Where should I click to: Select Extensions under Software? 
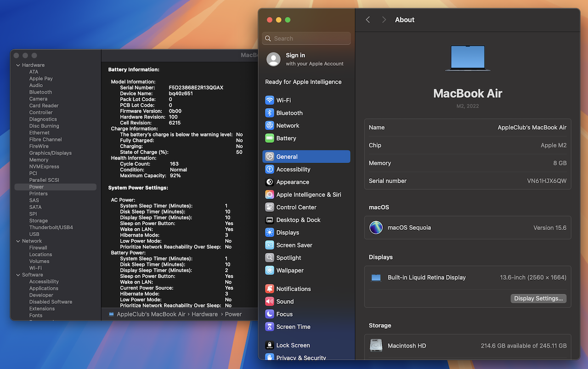point(42,309)
